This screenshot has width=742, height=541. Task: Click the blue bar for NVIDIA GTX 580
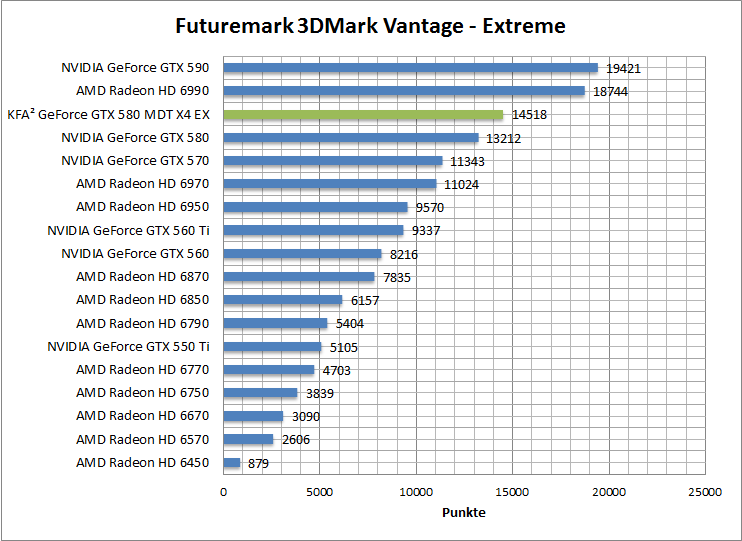[351, 137]
